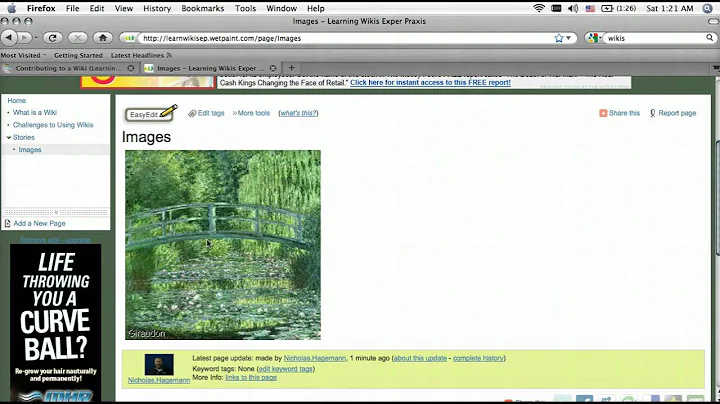Click the Remove ads - upgrade link
720x404 pixels.
tap(56, 240)
